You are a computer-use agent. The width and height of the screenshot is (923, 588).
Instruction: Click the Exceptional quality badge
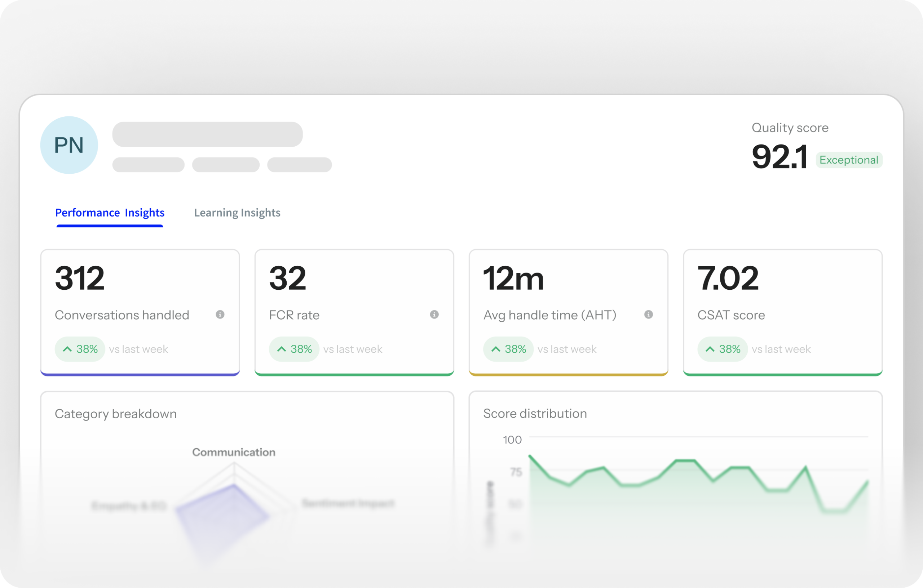click(849, 160)
